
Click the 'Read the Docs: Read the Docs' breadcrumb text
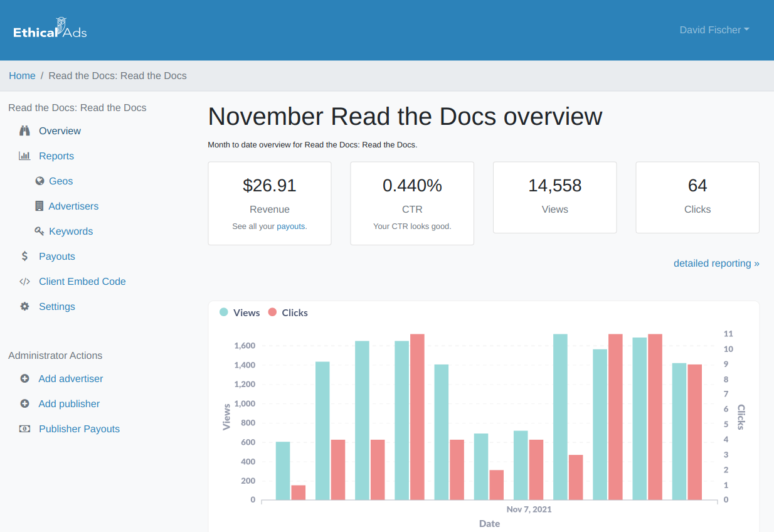point(117,76)
